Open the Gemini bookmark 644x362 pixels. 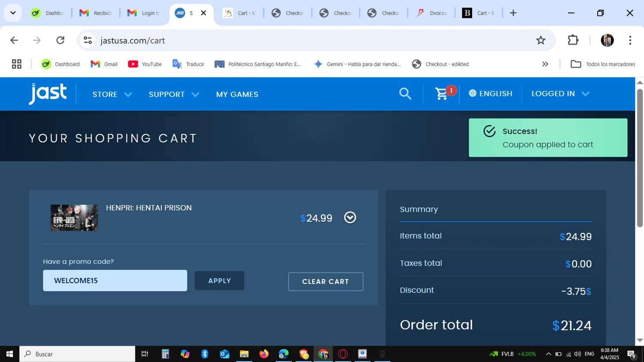tap(357, 64)
